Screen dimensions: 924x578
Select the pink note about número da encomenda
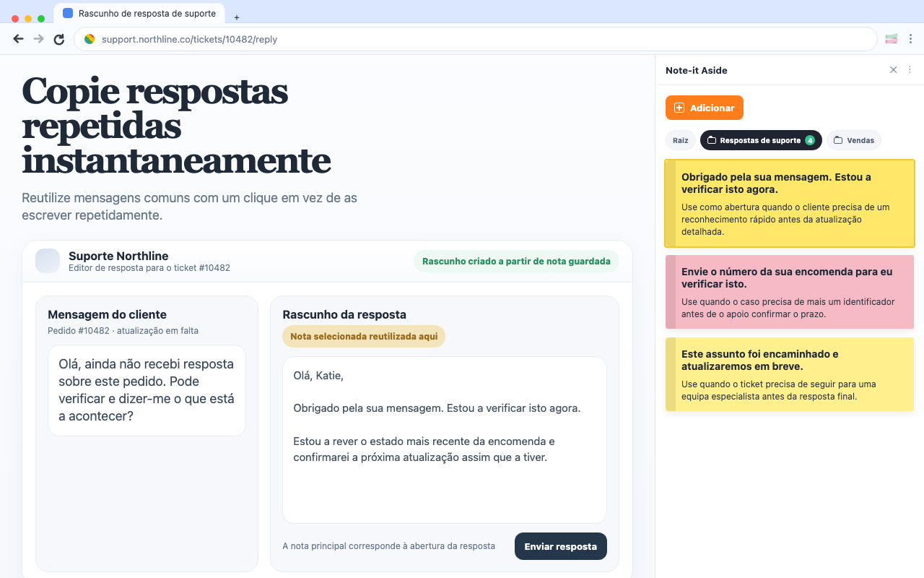(789, 292)
